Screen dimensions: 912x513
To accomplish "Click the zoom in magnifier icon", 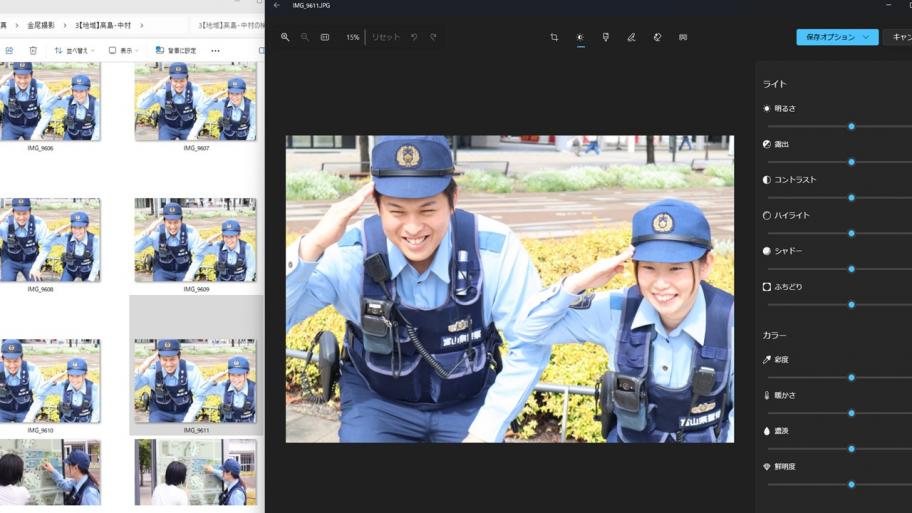I will coord(285,37).
